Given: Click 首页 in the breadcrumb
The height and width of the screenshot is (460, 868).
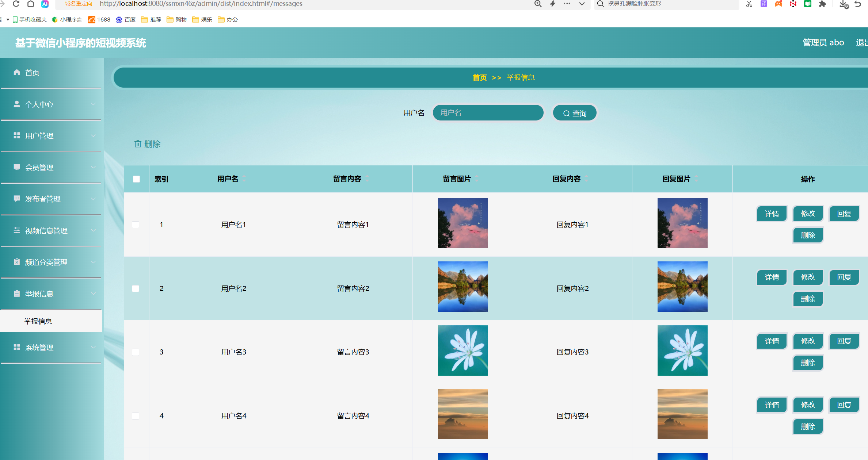Looking at the screenshot, I should pyautogui.click(x=480, y=77).
